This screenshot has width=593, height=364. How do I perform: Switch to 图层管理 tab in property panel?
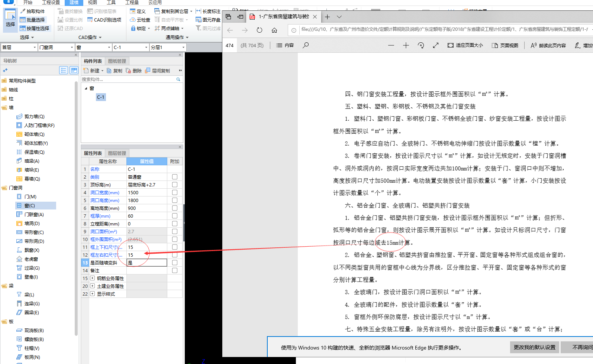(117, 153)
